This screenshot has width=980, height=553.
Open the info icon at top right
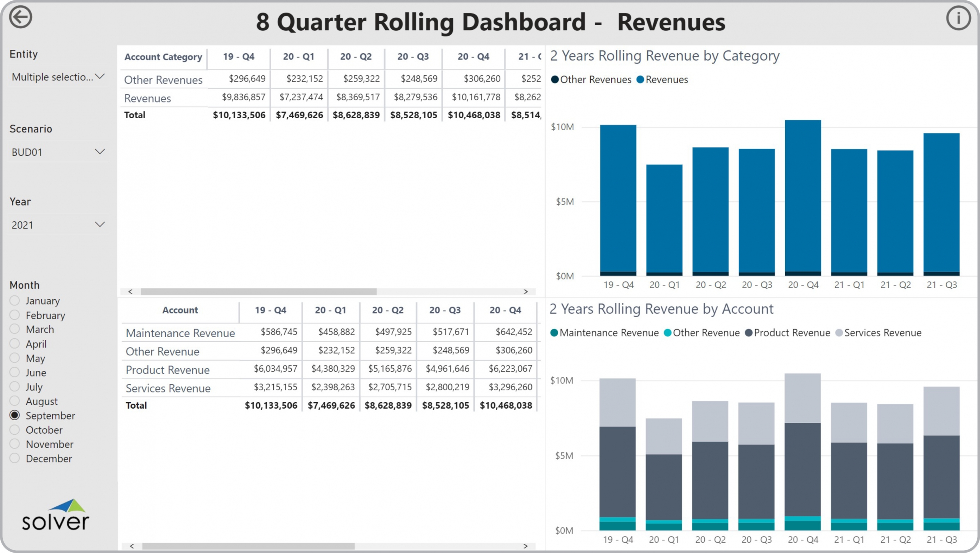[x=958, y=18]
